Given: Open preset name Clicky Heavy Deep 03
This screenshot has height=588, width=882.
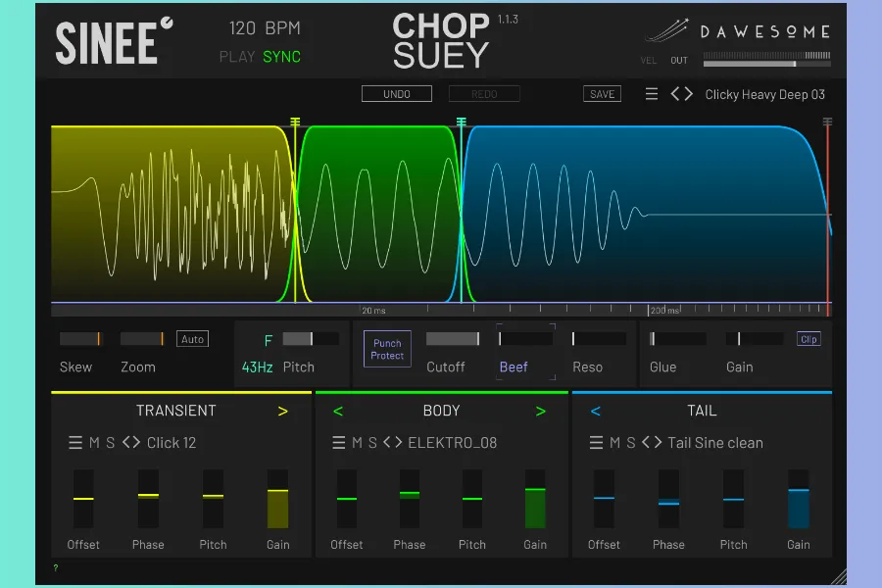Looking at the screenshot, I should 765,94.
